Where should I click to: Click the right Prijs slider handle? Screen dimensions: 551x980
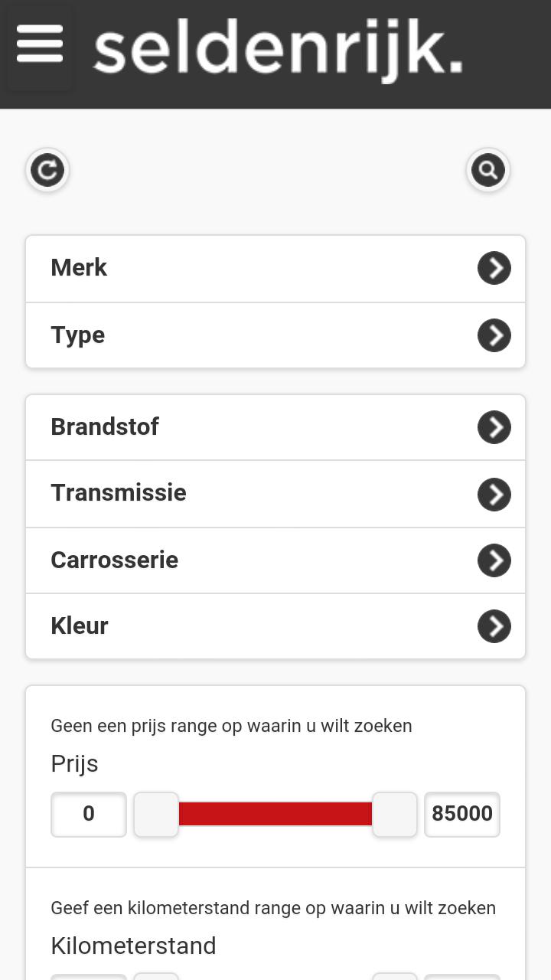click(x=395, y=815)
